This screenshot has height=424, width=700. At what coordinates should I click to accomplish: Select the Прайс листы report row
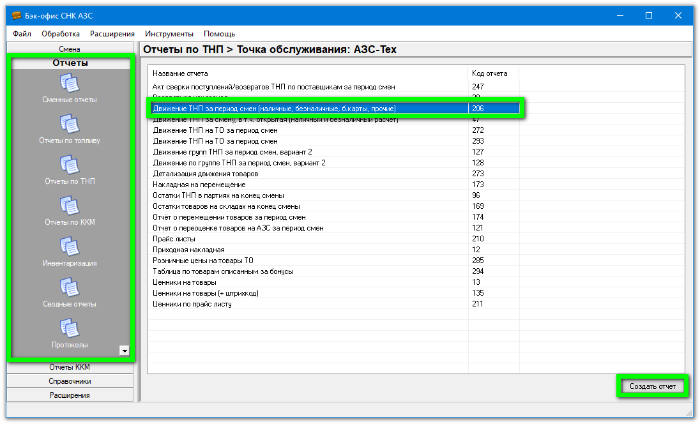tap(178, 238)
